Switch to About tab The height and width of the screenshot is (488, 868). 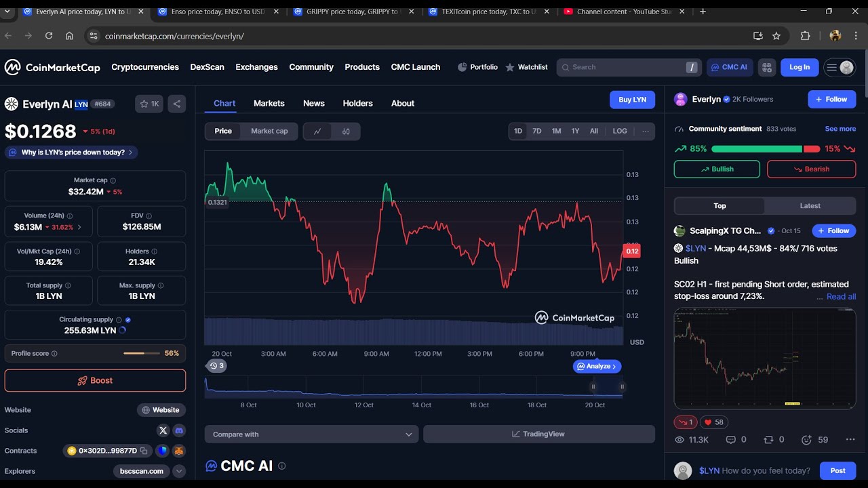coord(403,104)
